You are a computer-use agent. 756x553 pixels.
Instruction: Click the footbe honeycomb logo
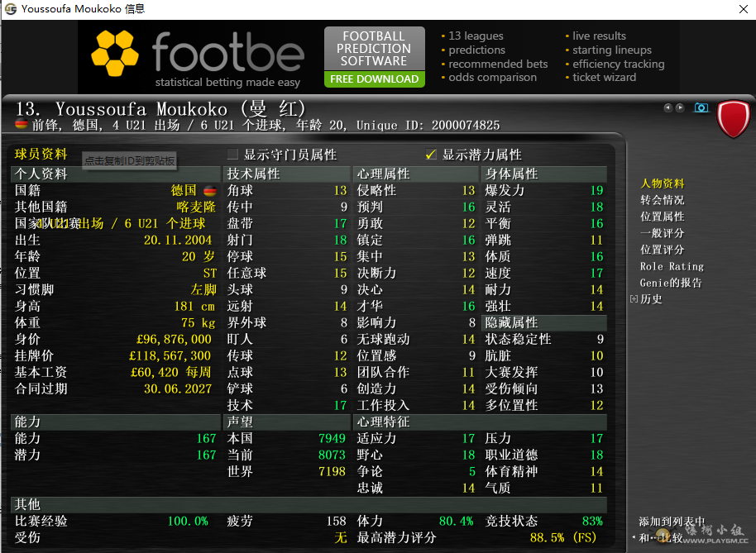coord(115,53)
